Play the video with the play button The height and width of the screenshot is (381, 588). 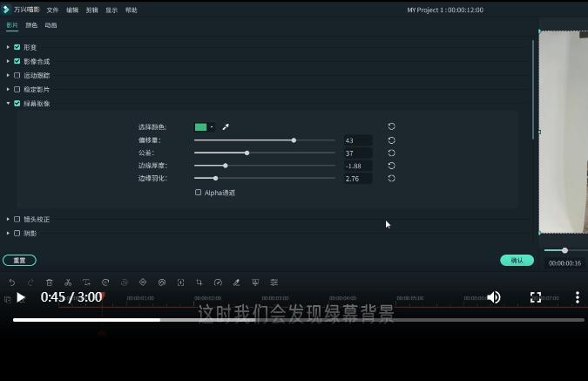(x=21, y=297)
